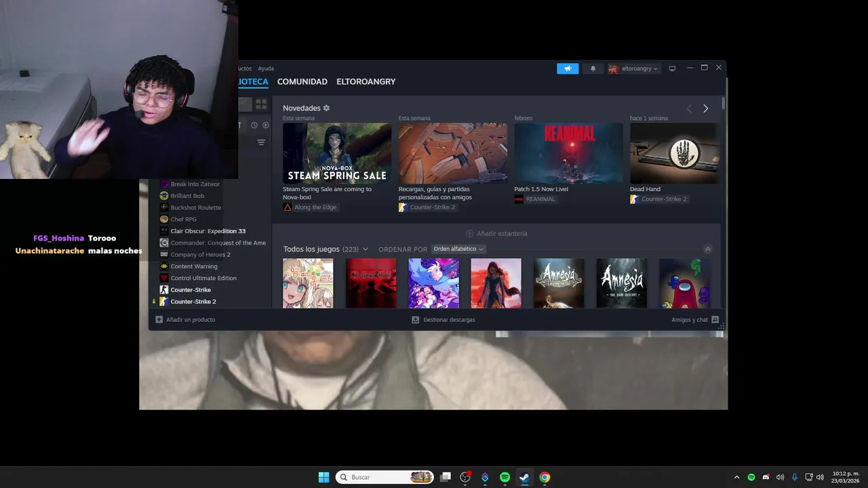Screen dimensions: 868x488
Task: Go to the BIBLIOTECA tab
Action: 253,81
